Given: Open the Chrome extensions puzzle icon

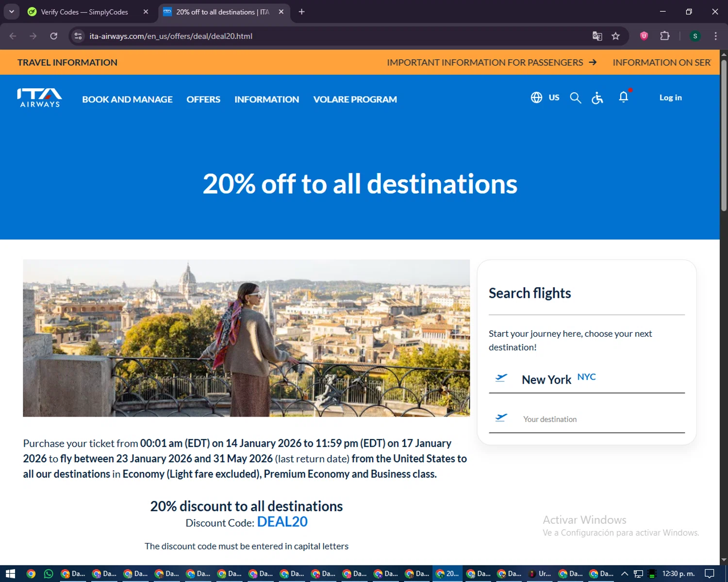Looking at the screenshot, I should point(665,36).
